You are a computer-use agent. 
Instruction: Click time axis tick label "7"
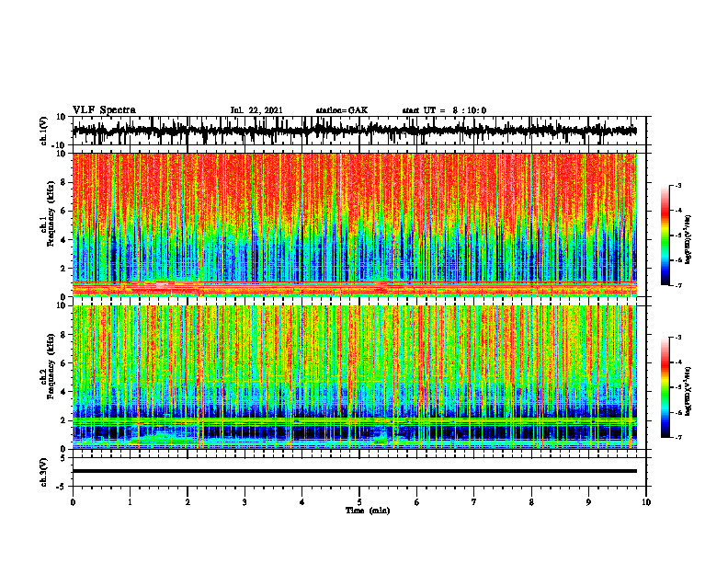pyautogui.click(x=474, y=502)
